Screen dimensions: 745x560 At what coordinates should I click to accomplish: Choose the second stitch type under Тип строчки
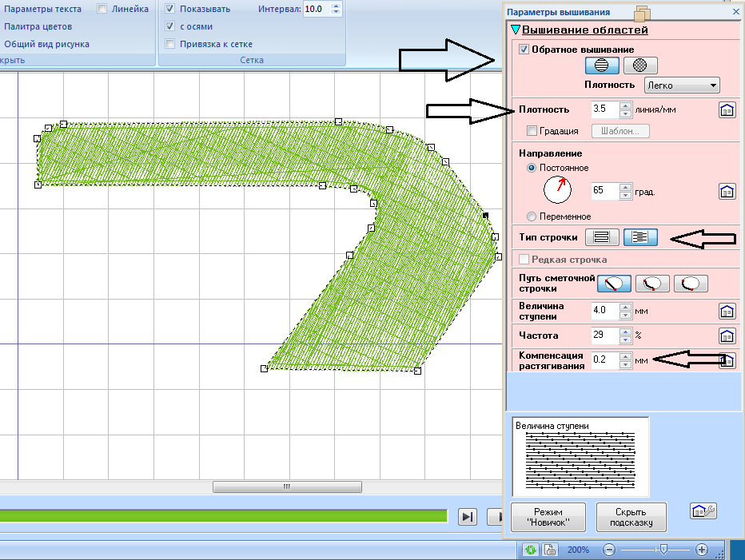pos(639,237)
